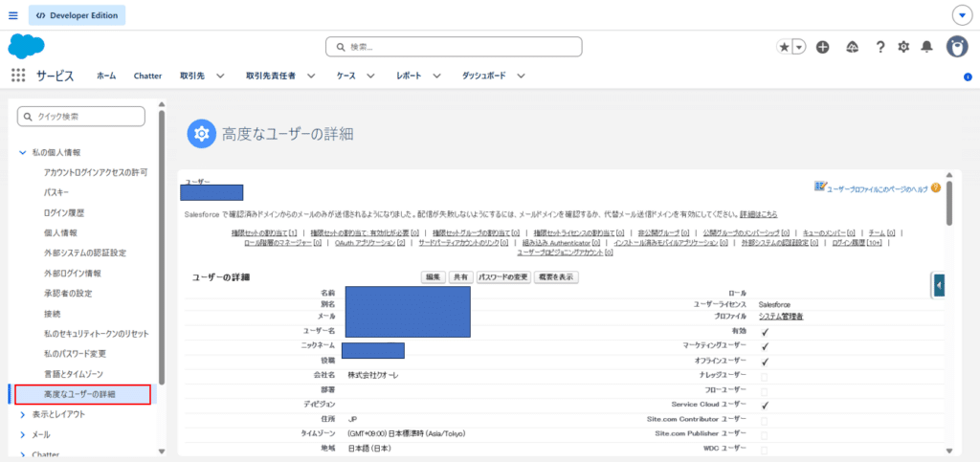Click the round dropdown button at top right
The height and width of the screenshot is (462, 980).
pyautogui.click(x=961, y=15)
